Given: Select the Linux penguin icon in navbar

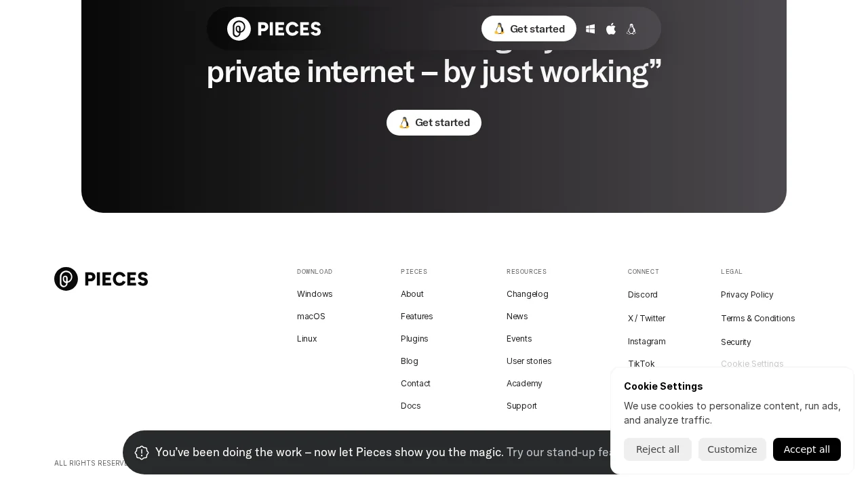Looking at the screenshot, I should pyautogui.click(x=631, y=28).
